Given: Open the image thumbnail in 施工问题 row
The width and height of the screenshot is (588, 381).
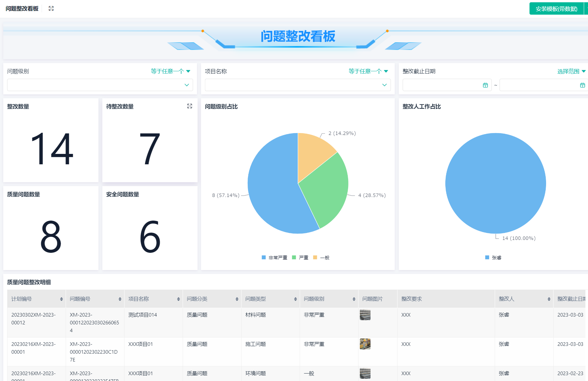Looking at the screenshot, I should tap(365, 344).
